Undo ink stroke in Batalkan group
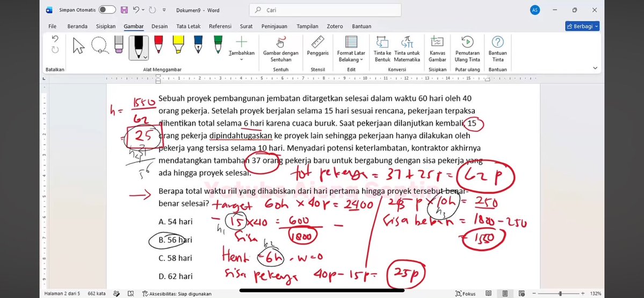Image resolution: width=644 pixels, height=298 pixels. pos(55,39)
